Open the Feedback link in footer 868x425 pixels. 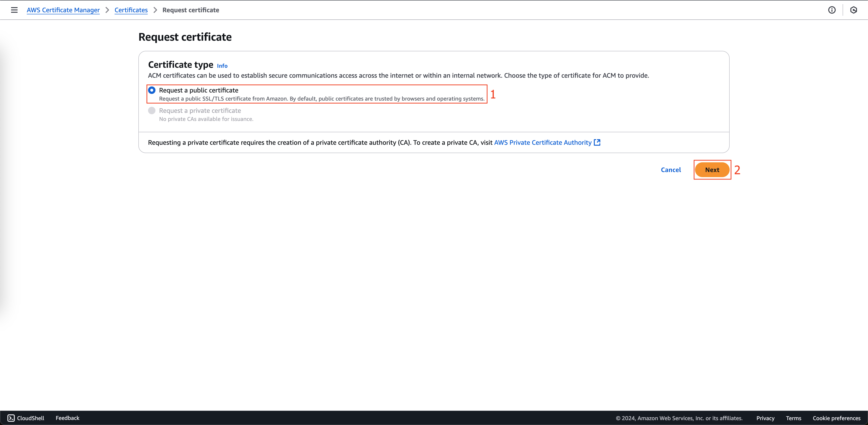click(67, 418)
